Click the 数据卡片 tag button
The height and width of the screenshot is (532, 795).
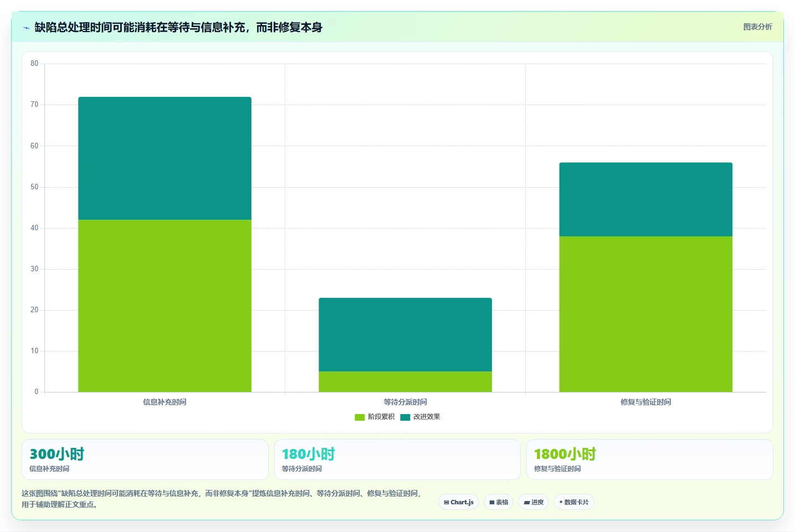(574, 502)
